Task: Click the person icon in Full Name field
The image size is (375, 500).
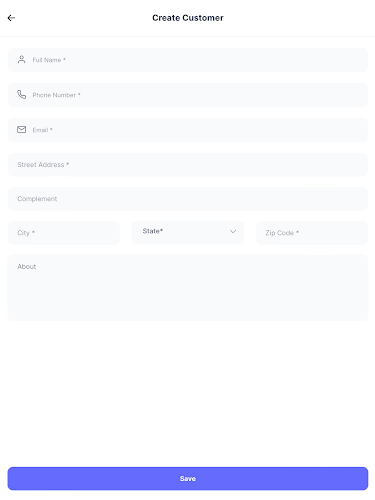Action: [x=22, y=60]
